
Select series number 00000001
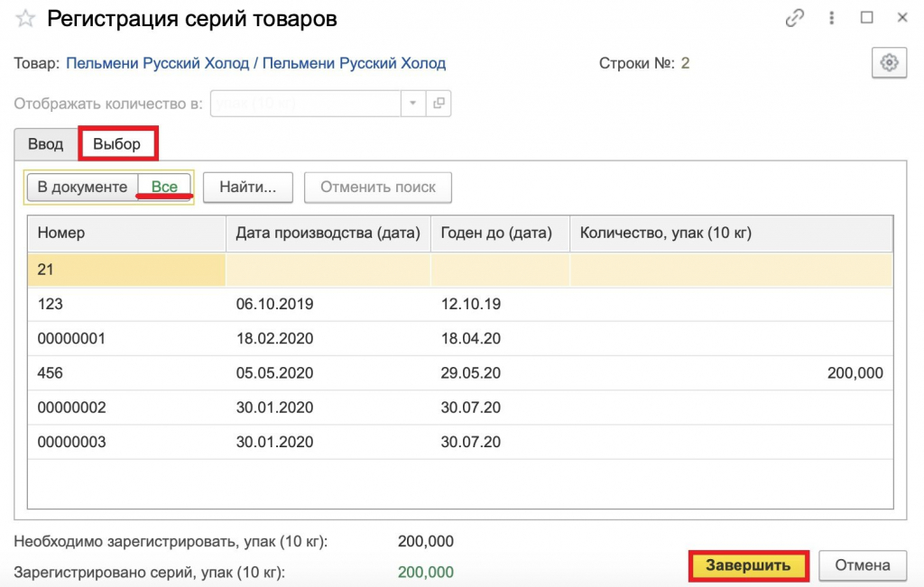(71, 338)
